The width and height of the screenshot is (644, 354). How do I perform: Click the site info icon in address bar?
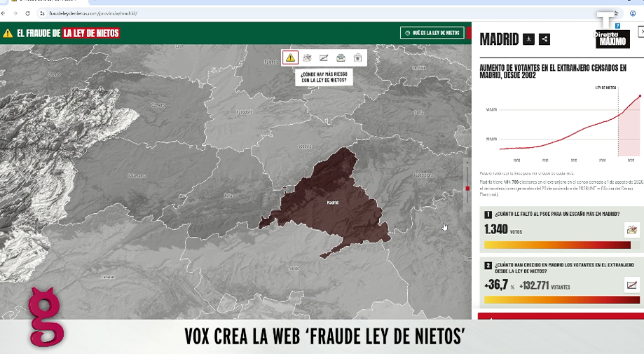click(x=42, y=13)
